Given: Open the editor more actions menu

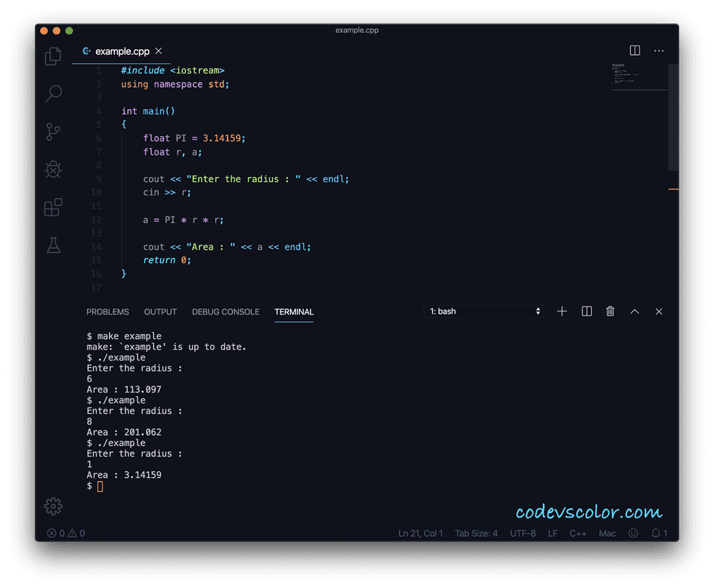Looking at the screenshot, I should (659, 51).
